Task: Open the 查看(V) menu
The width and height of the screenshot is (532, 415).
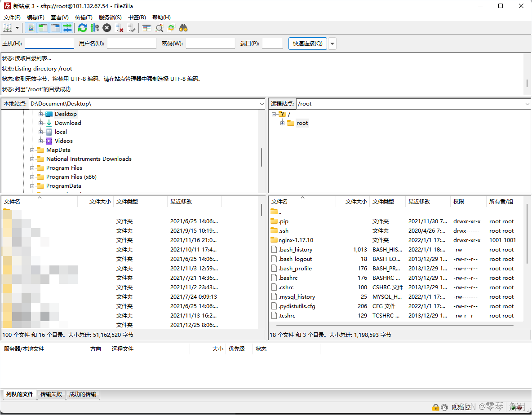Action: point(60,17)
